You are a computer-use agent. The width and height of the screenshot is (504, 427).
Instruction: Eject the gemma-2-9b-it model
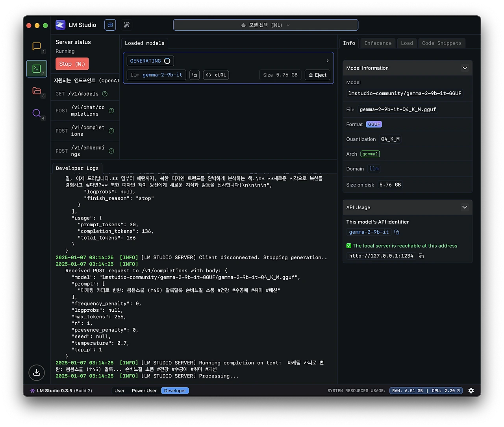317,75
